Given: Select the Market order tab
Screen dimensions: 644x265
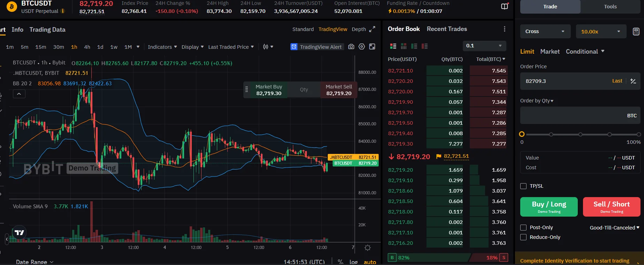Looking at the screenshot, I should click(x=550, y=52).
